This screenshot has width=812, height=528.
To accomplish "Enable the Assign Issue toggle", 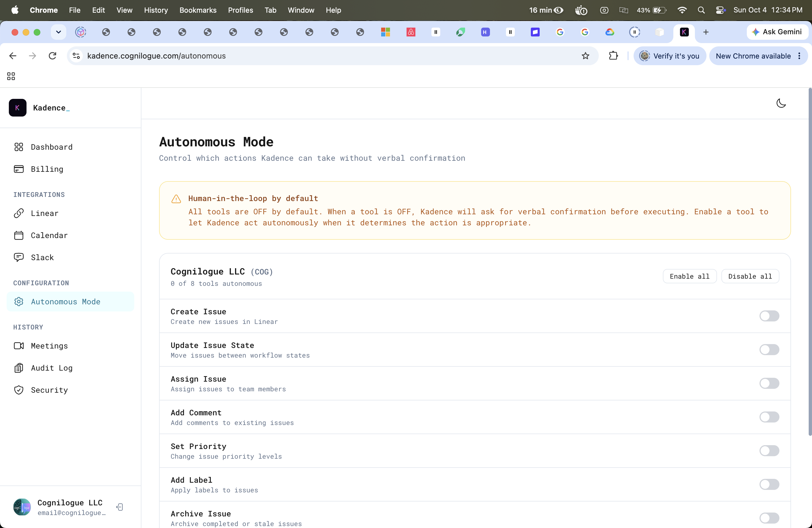I will pyautogui.click(x=769, y=383).
